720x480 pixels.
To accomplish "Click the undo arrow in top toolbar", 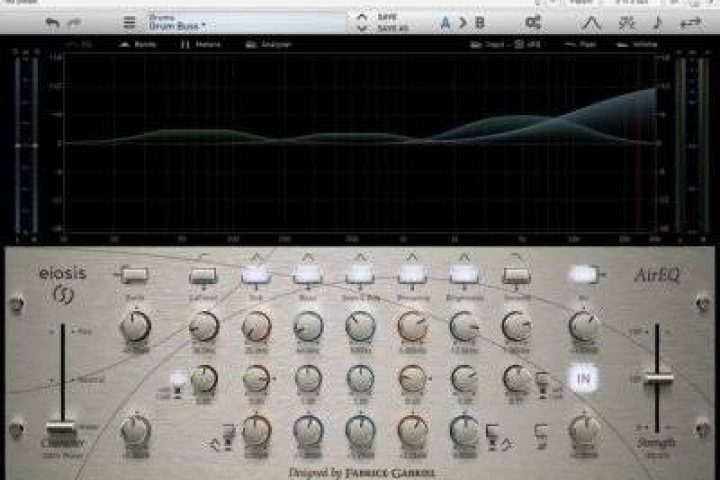I will (52, 22).
